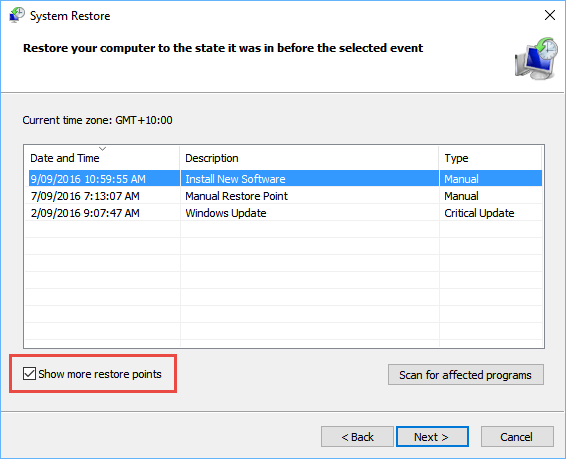Viewport: 566px width, 459px height.
Task: Click the 2/09/2016 9:07:47 AM date cell
Action: coord(85,213)
